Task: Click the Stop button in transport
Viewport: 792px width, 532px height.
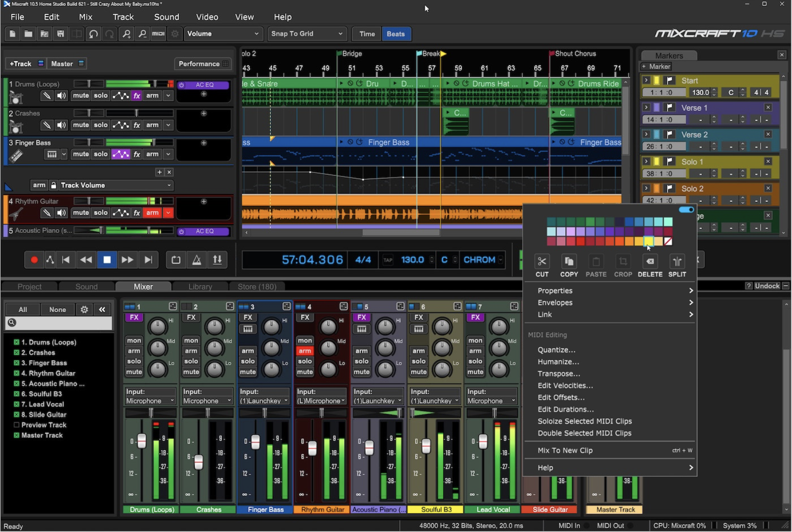Action: pos(107,260)
